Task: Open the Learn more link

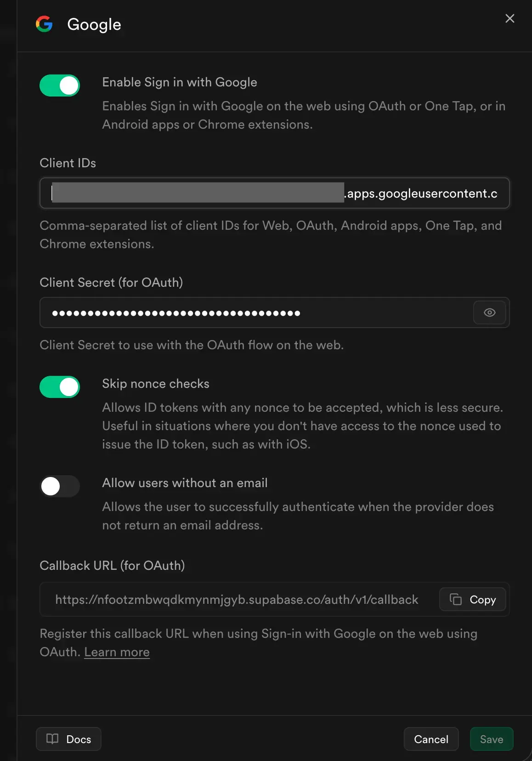Action: [x=117, y=652]
